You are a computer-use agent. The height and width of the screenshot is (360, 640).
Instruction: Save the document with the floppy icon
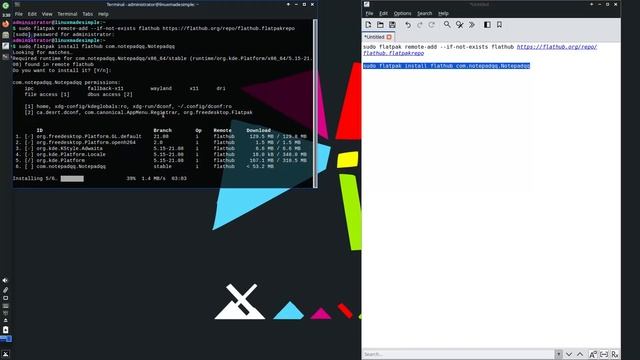tap(392, 25)
